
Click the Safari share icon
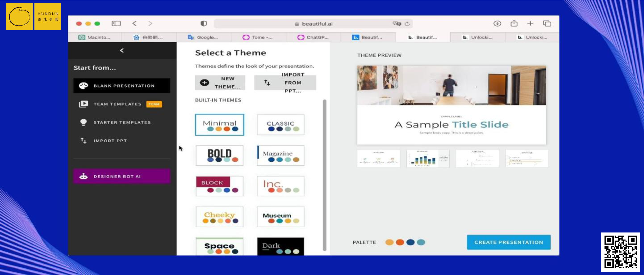514,23
